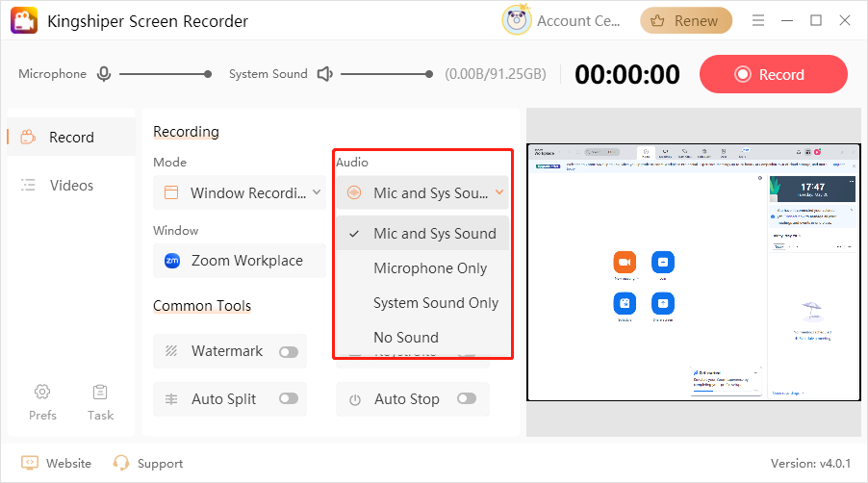Click the audio source orange icon
868x483 pixels.
(354, 192)
